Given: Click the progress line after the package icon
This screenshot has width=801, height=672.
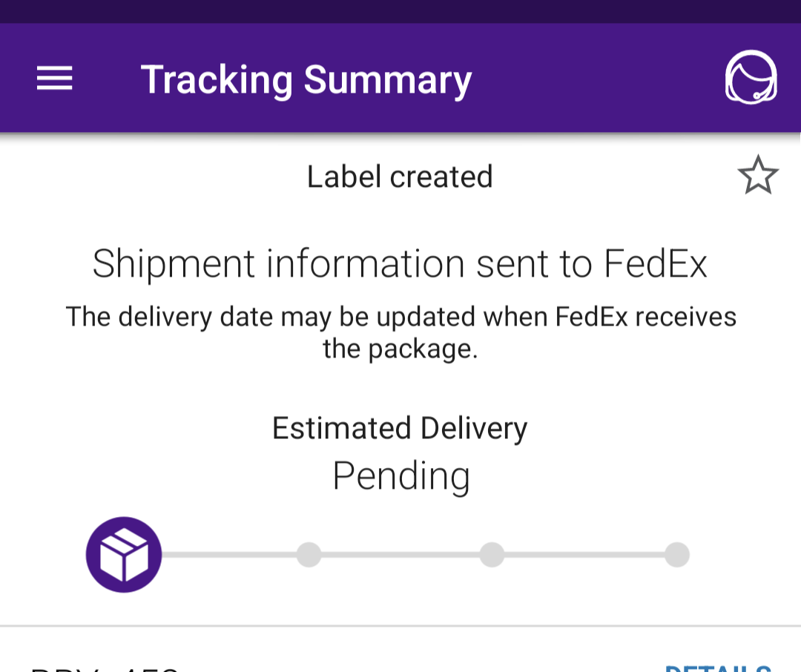Looking at the screenshot, I should pos(229,555).
